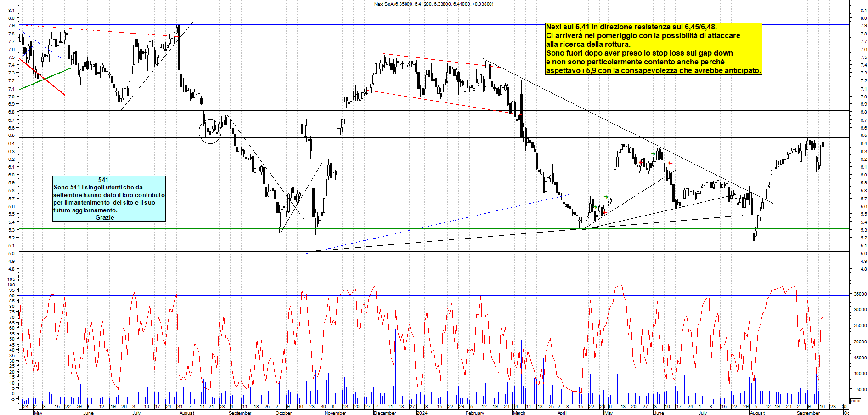Click the '105' oscillator scale label
Image resolution: width=868 pixels, height=415 pixels.
coord(11,279)
